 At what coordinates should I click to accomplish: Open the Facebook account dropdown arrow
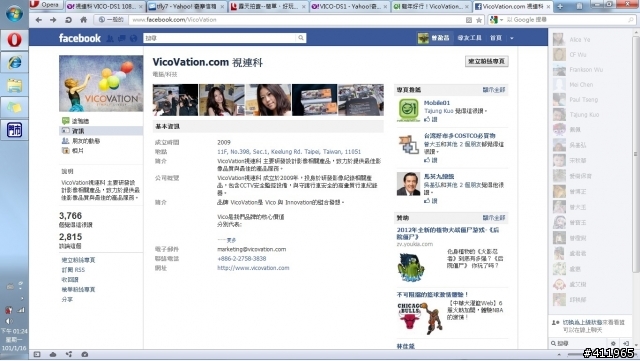coord(511,38)
